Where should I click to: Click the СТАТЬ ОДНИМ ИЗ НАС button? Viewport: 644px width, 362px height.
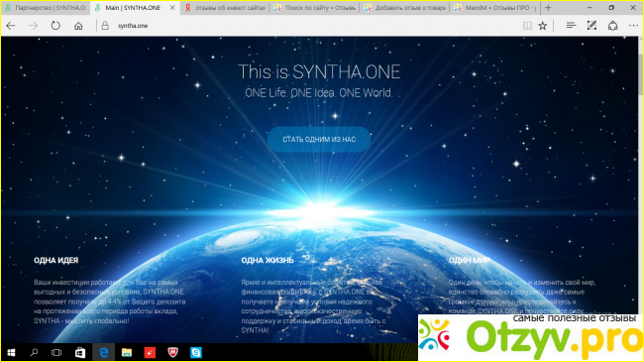(319, 140)
